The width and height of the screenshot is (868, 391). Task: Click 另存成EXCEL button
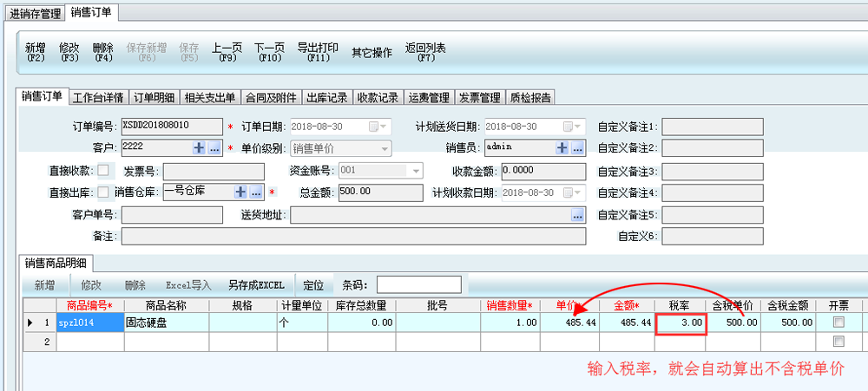pos(256,285)
